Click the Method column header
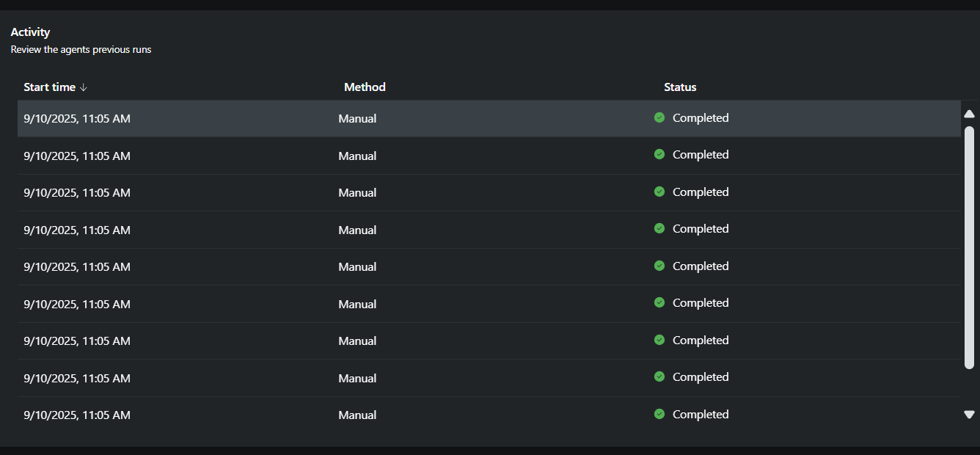The height and width of the screenshot is (455, 980). coord(365,87)
